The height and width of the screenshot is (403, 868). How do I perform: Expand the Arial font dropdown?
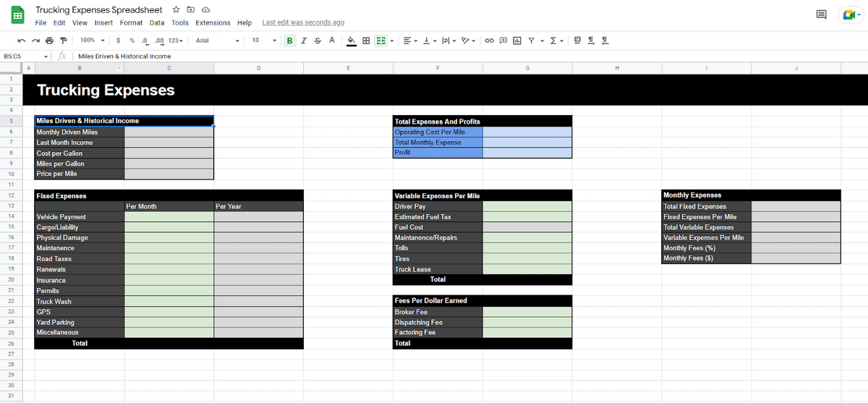point(217,41)
